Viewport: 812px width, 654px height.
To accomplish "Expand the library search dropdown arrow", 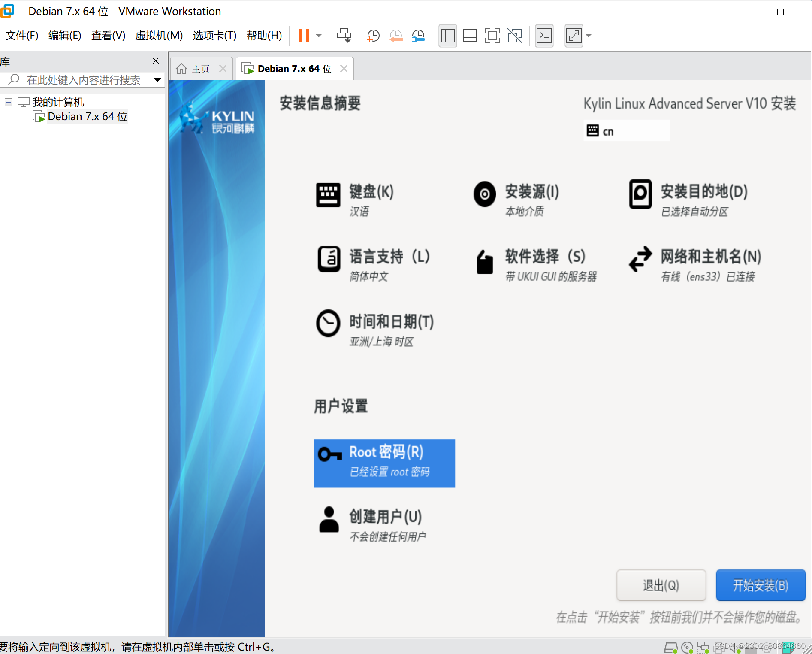I will (x=157, y=80).
